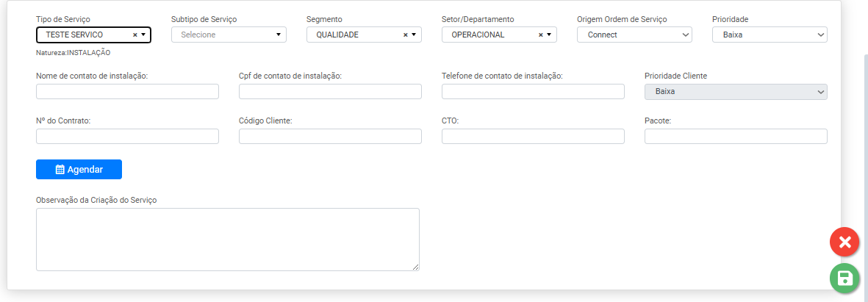Select the Nº do Contrato input
Viewport: 868px width, 302px height.
(x=127, y=137)
